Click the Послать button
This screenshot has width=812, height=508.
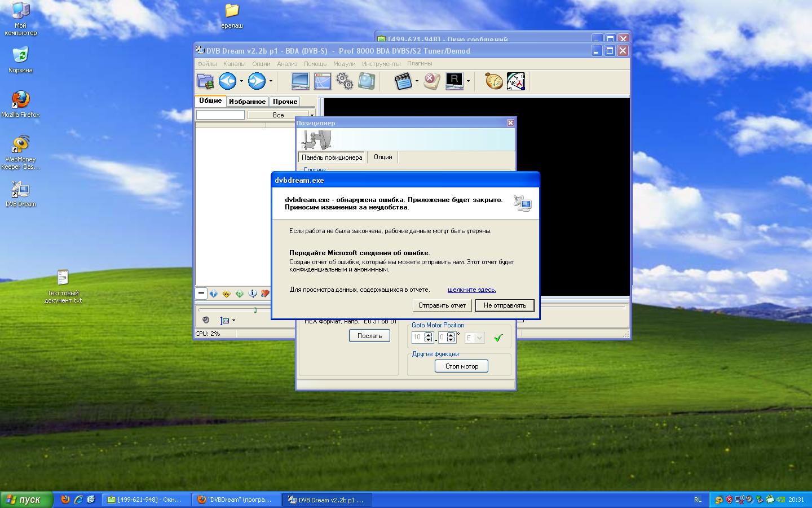point(369,336)
